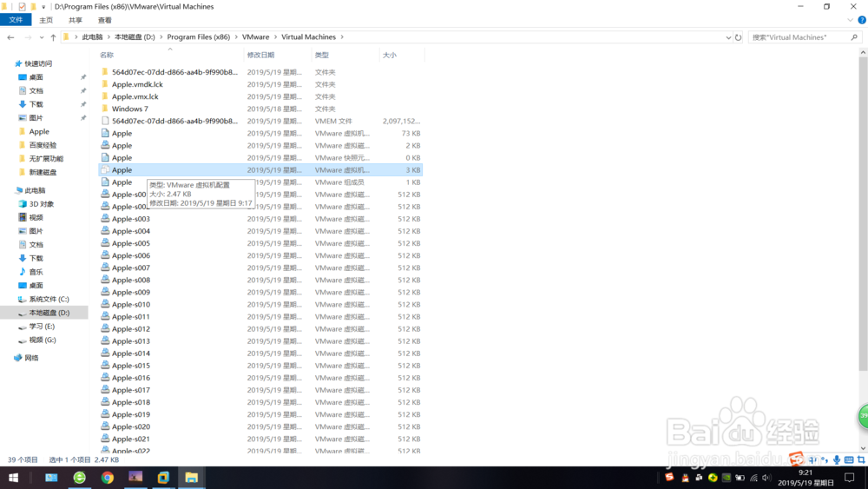Open 文档 under quick access
Image resolution: width=868 pixels, height=489 pixels.
click(x=36, y=91)
